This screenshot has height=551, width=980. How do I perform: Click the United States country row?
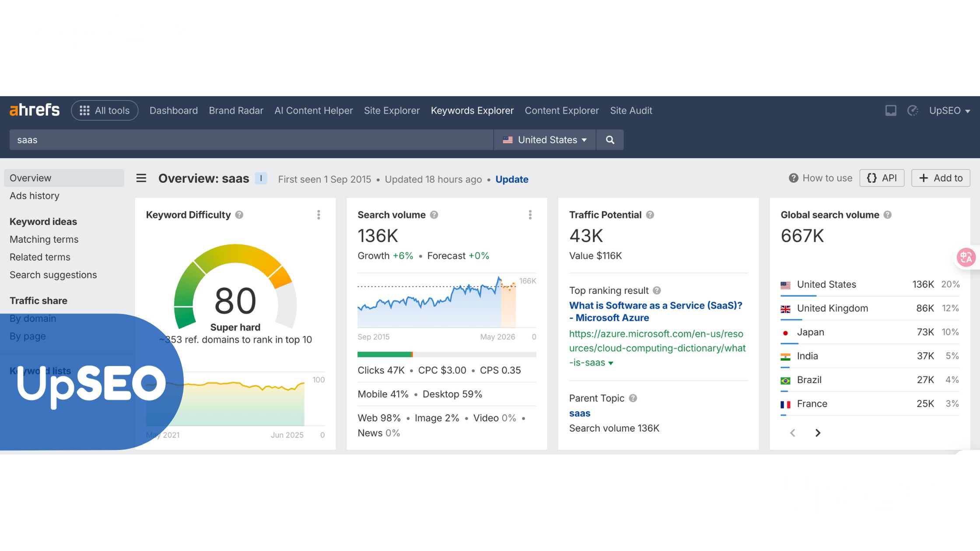pyautogui.click(x=870, y=285)
